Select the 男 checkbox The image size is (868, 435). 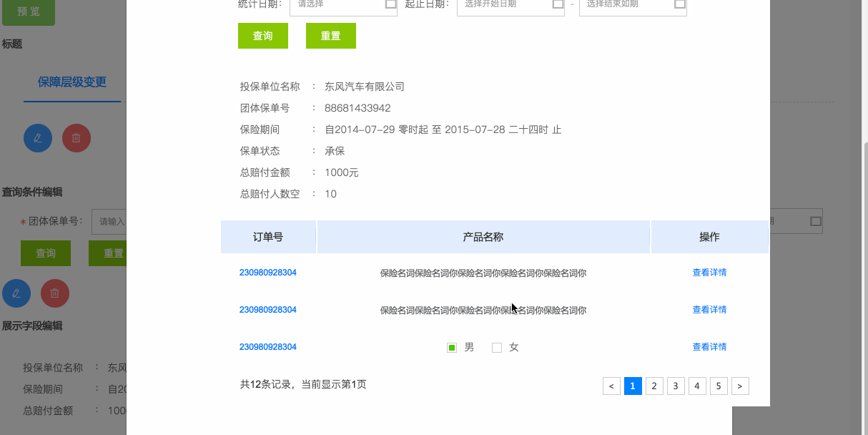pyautogui.click(x=452, y=348)
